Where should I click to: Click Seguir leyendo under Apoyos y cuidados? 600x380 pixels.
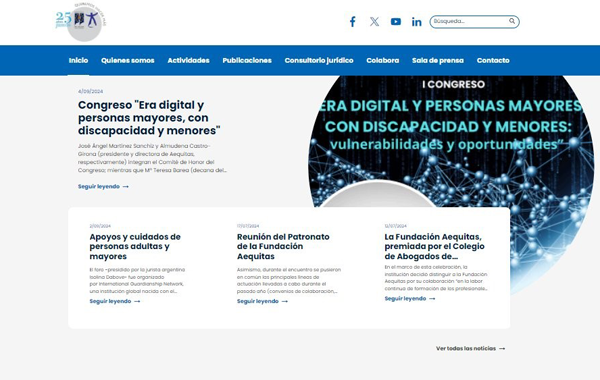115,301
